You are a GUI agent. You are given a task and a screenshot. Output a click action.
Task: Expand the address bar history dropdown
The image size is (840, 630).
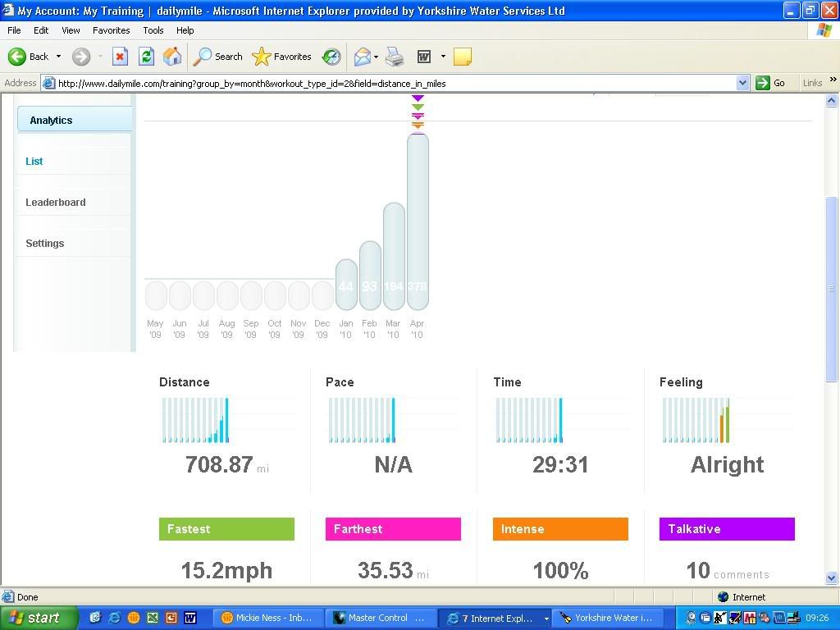pyautogui.click(x=742, y=83)
